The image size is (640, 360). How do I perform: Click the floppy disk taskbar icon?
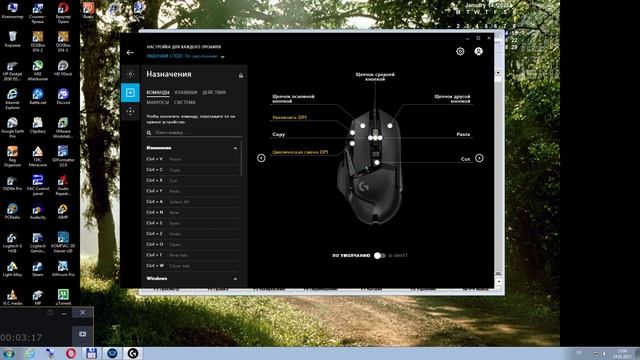pos(91,353)
